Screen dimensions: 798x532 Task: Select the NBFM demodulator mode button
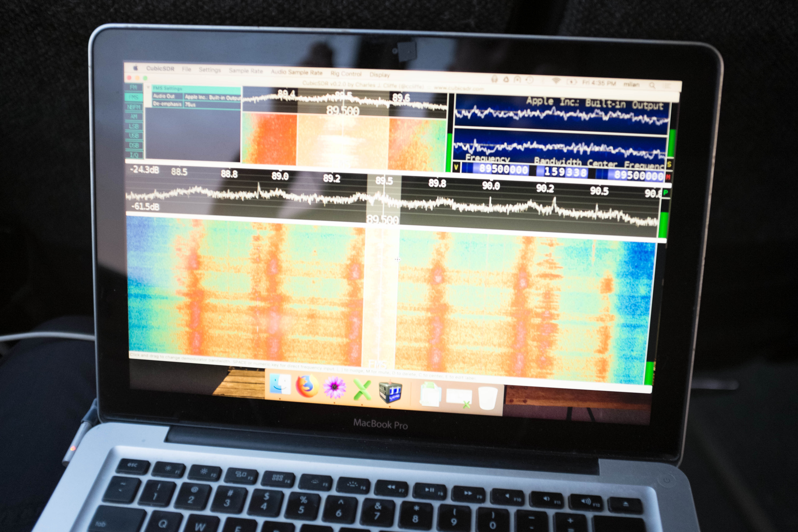click(134, 107)
